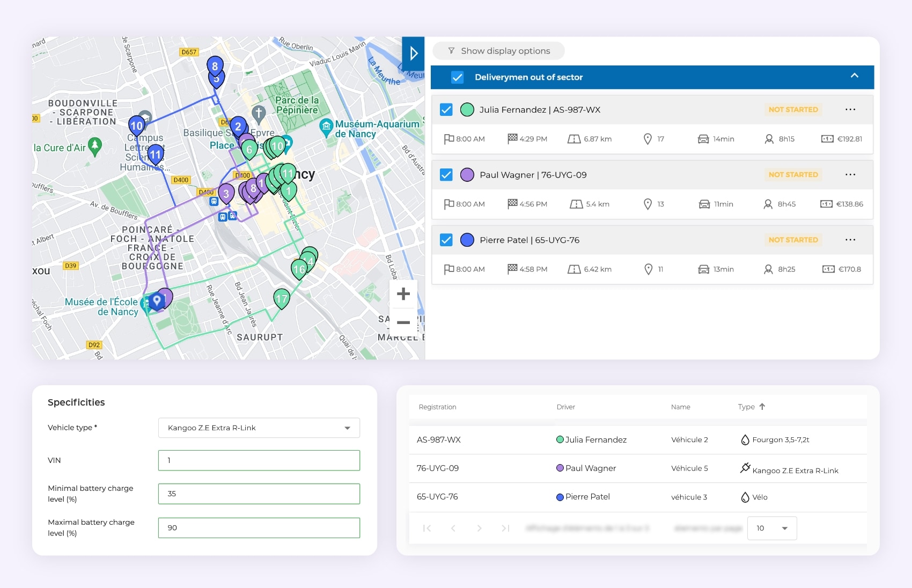912x588 pixels.
Task: Open the items per page dropdown
Action: pos(771,528)
